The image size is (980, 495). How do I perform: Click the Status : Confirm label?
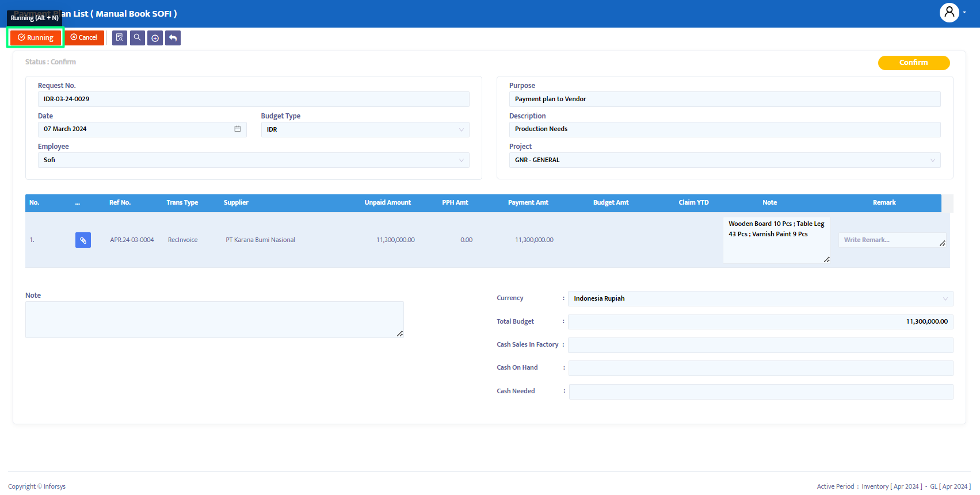(51, 62)
